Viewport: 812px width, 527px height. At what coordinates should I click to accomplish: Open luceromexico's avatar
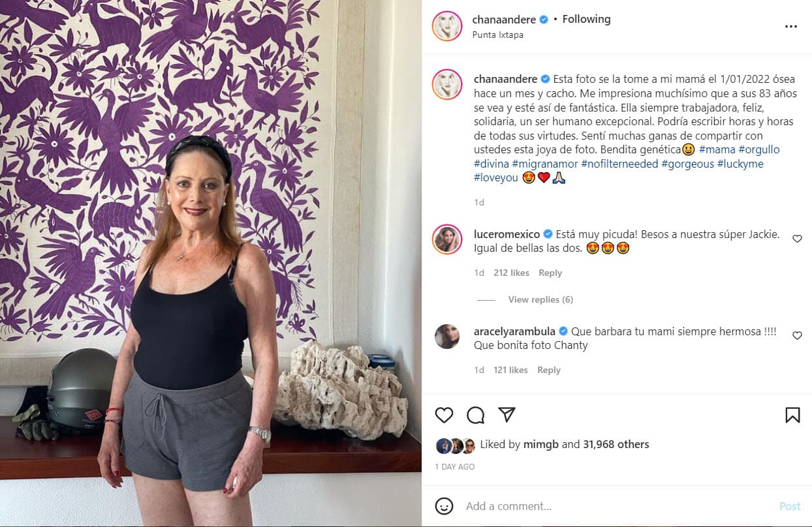tap(447, 239)
